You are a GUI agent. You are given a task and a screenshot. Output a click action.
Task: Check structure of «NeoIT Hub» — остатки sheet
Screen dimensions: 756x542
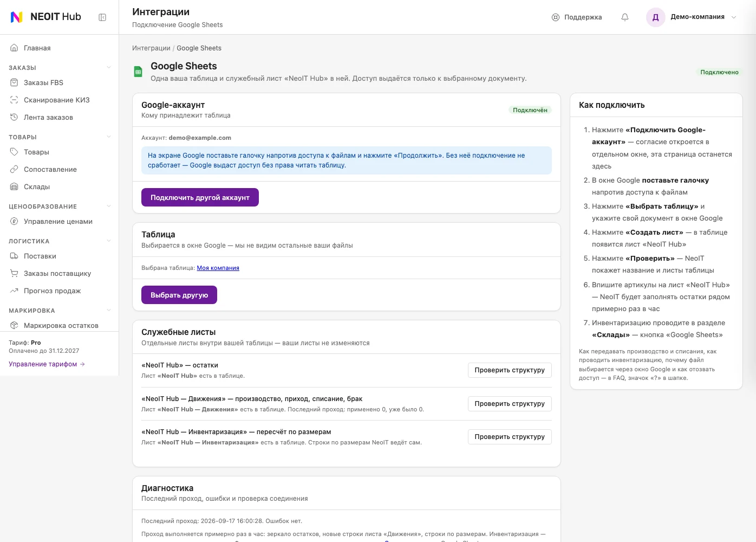510,370
